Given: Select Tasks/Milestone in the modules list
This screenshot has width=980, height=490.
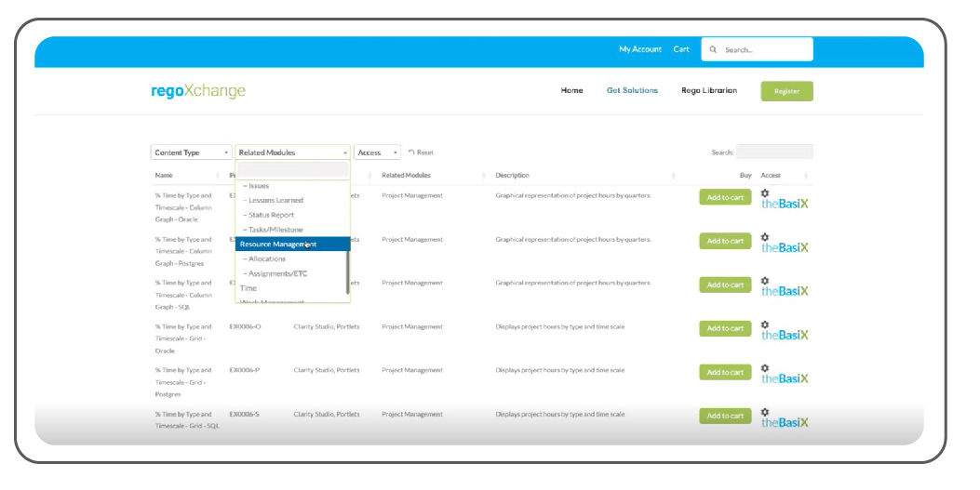Looking at the screenshot, I should [x=290, y=230].
